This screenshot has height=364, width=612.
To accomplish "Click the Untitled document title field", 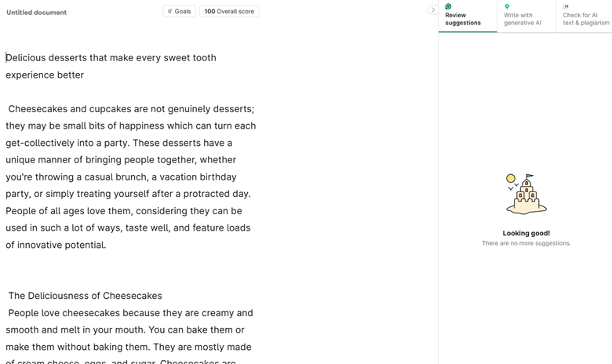I will [37, 13].
